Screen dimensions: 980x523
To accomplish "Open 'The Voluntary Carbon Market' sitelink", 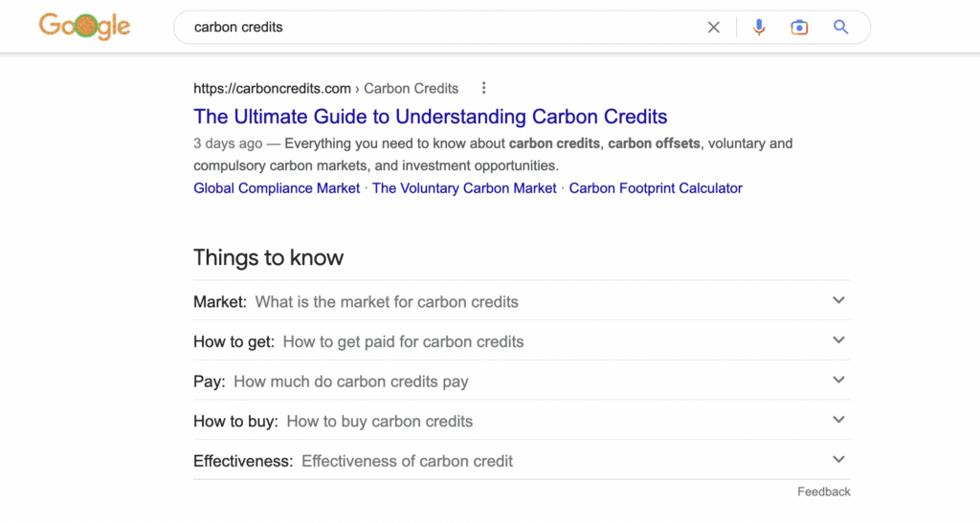I will point(464,188).
